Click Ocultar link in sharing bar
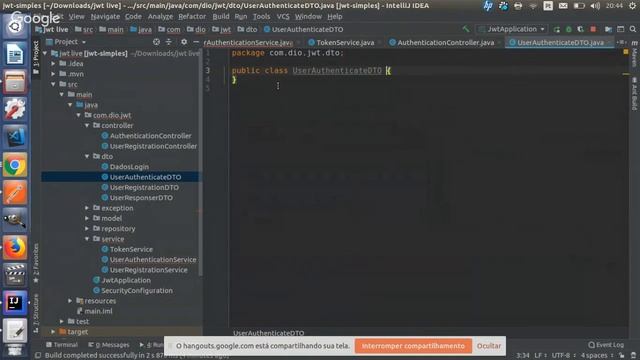This screenshot has width=640, height=360. (x=489, y=346)
